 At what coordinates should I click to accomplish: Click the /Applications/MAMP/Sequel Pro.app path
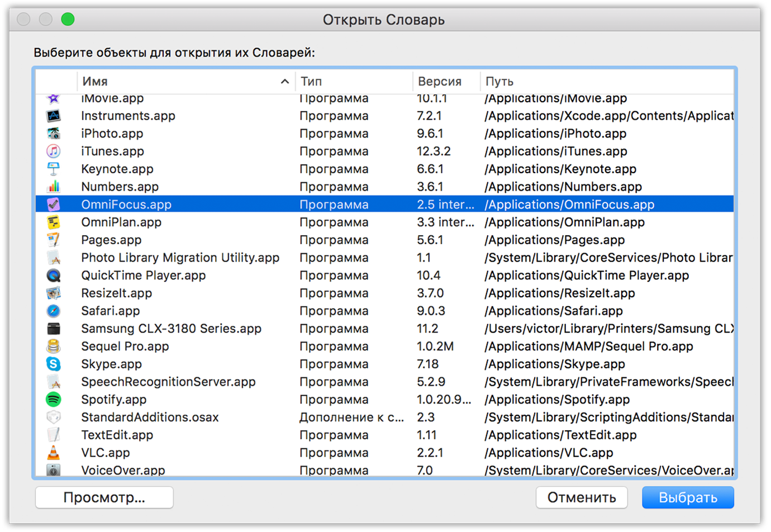tap(588, 346)
